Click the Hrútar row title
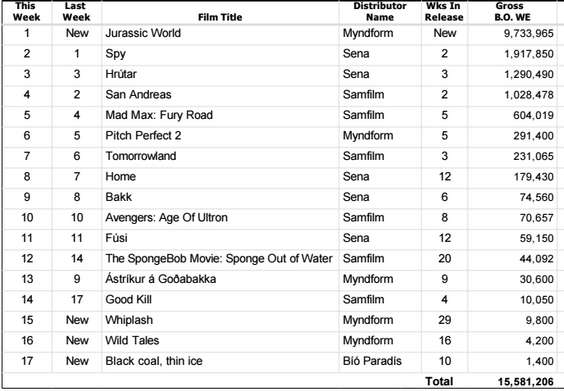The height and width of the screenshot is (391, 564). [121, 74]
